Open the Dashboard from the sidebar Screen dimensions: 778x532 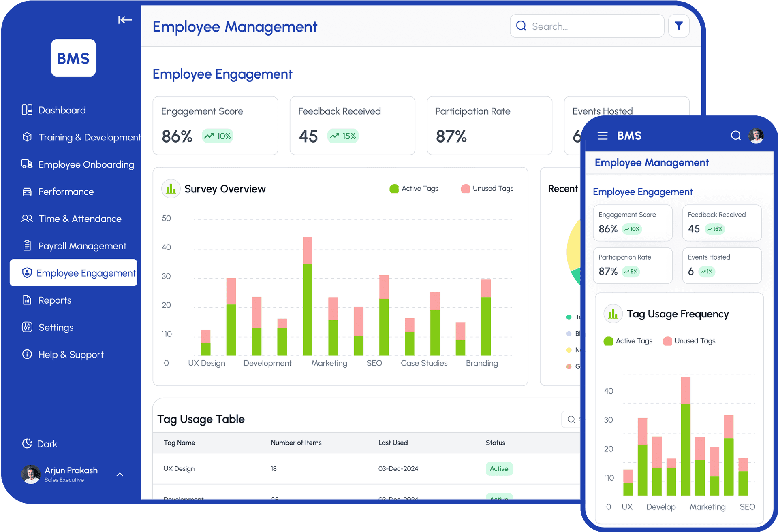[62, 110]
